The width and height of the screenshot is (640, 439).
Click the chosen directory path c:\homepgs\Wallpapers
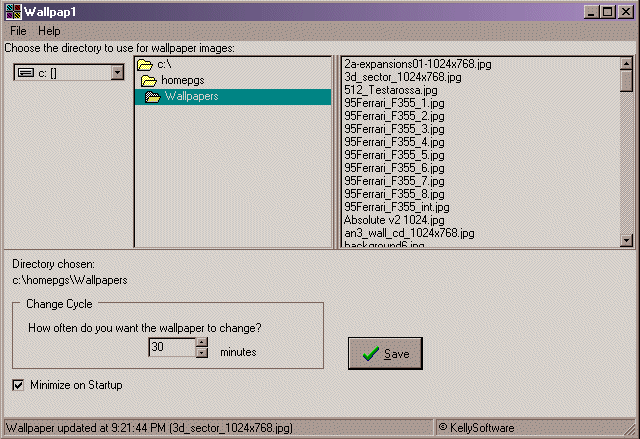[x=70, y=280]
